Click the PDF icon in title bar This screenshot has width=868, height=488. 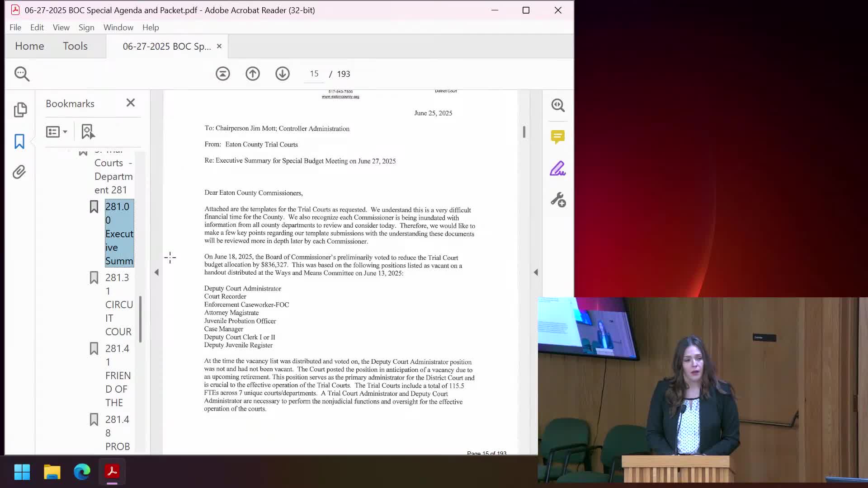15,10
